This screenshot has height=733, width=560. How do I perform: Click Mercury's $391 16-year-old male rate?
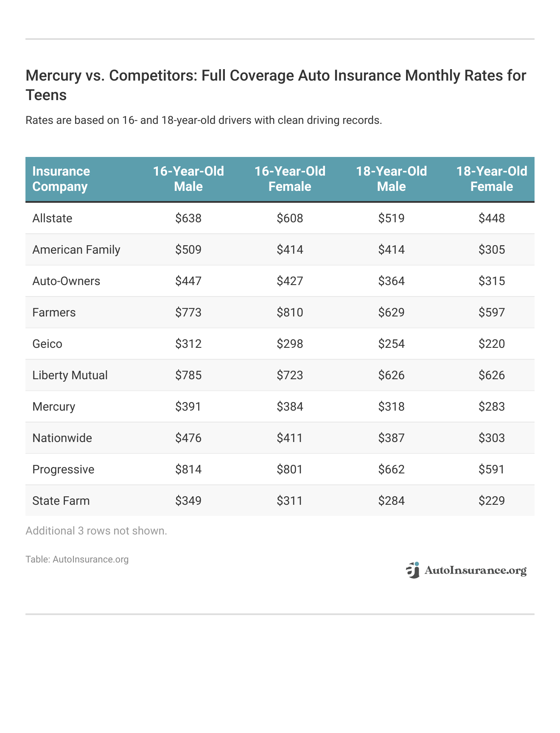(188, 406)
